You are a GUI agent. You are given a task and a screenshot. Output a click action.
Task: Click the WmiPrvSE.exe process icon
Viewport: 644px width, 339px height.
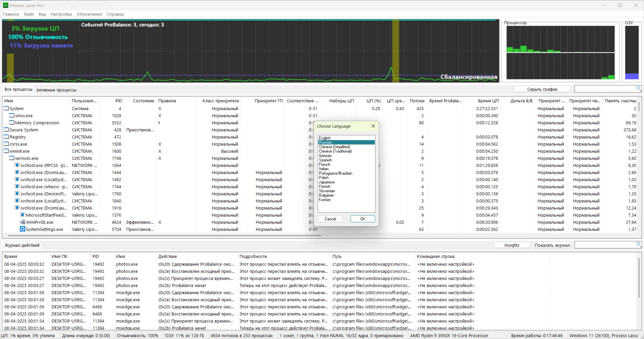[x=23, y=222]
